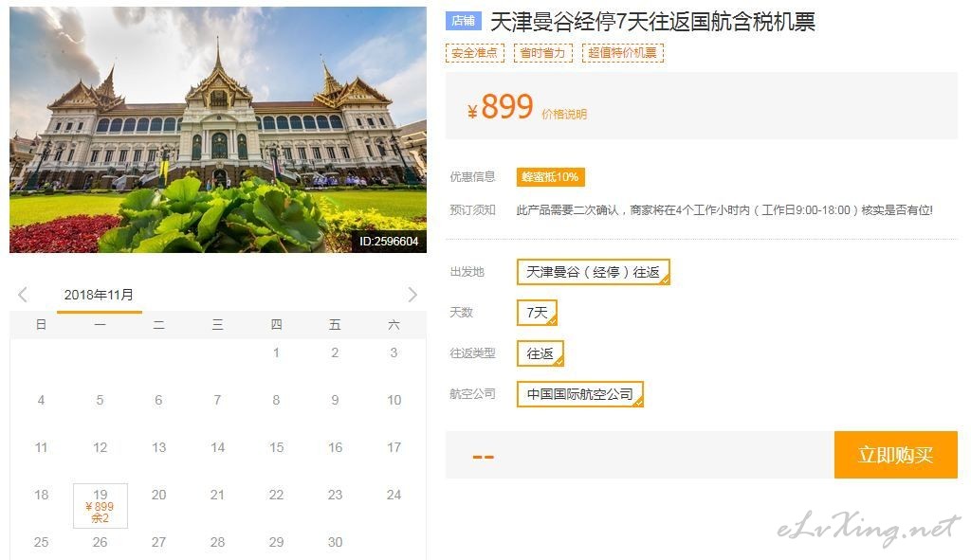Open the 2018年11月 month tab
The height and width of the screenshot is (560, 971).
(99, 295)
